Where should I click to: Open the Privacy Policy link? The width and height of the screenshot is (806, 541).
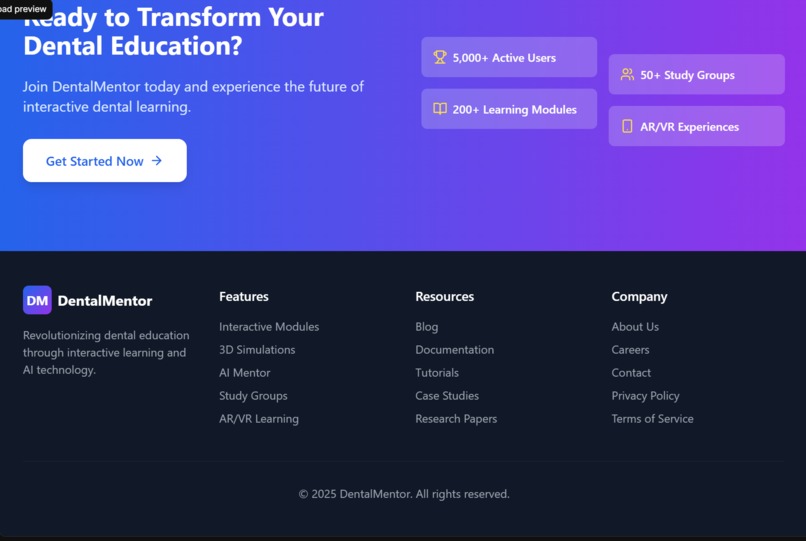pos(645,396)
